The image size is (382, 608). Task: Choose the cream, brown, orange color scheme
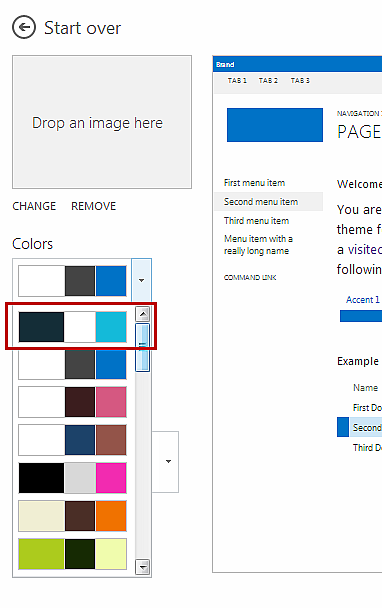pyautogui.click(x=73, y=516)
